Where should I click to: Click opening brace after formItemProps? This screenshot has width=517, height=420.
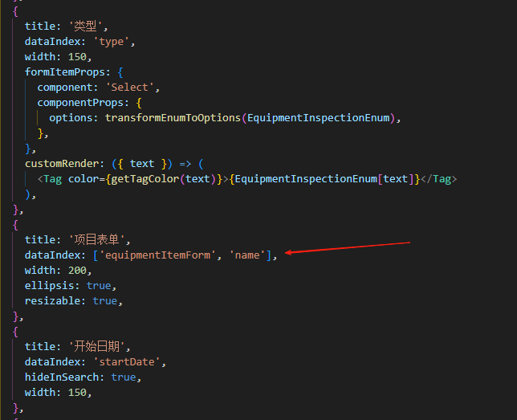point(120,72)
